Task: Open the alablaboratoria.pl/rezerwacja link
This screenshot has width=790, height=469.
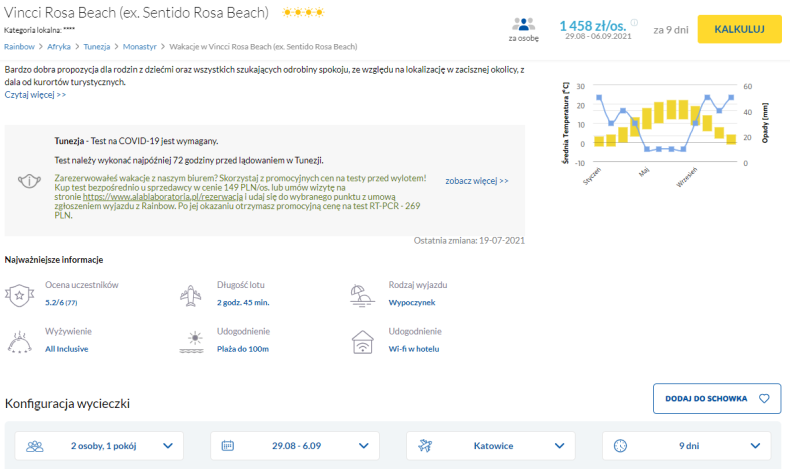Action: pyautogui.click(x=163, y=196)
